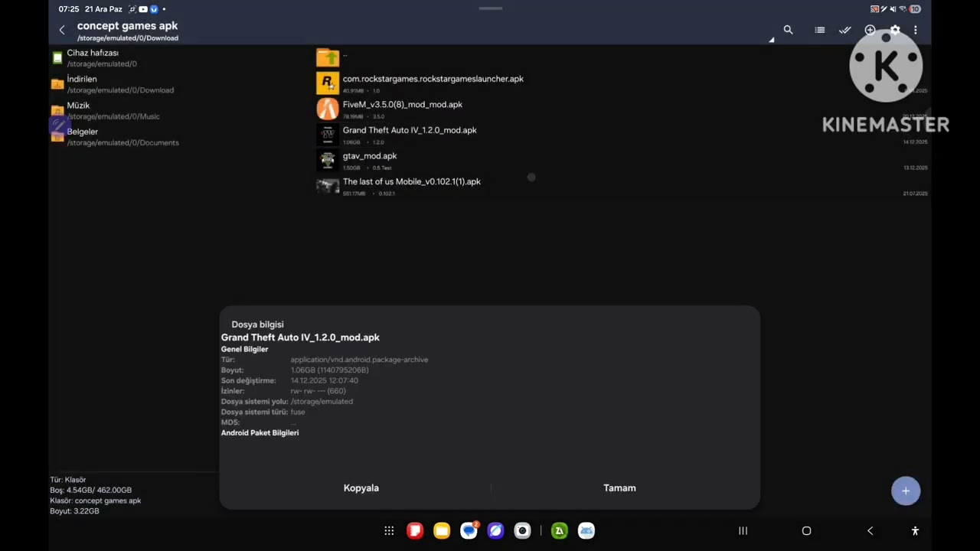Tap the dialog file title Grand Theft Auto IV_1.2.0_mod.apk
The image size is (980, 551).
[300, 337]
